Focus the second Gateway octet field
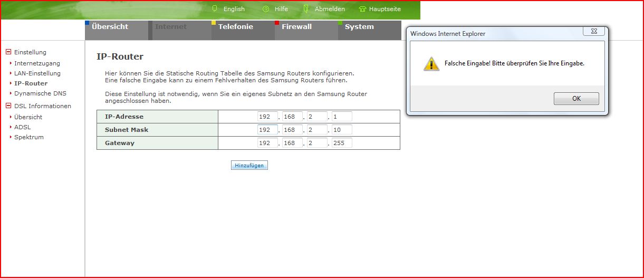Screen dimensions: 644x278 [292, 143]
